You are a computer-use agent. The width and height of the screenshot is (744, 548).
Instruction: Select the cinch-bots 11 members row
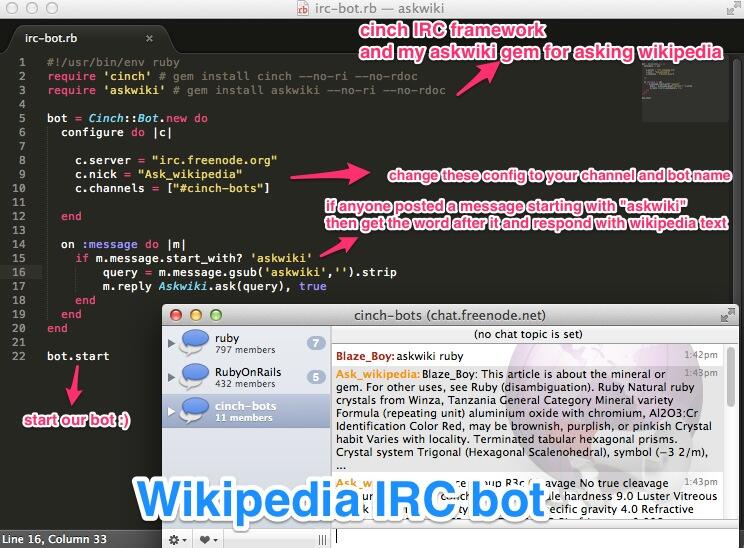pyautogui.click(x=246, y=411)
